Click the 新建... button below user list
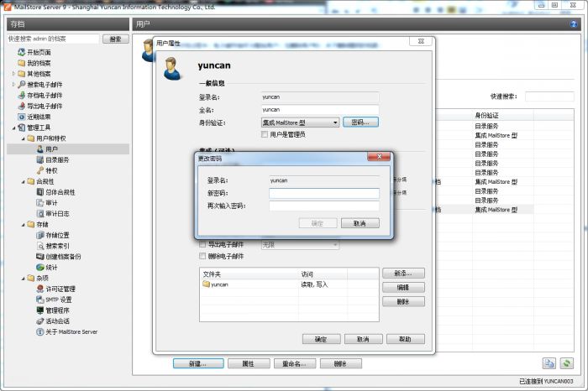 198,363
